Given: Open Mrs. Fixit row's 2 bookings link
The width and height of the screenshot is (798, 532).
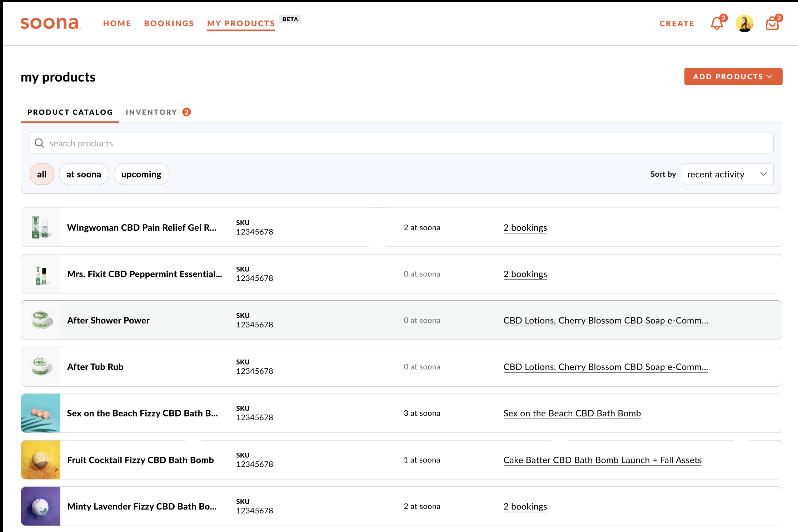Looking at the screenshot, I should pos(525,274).
